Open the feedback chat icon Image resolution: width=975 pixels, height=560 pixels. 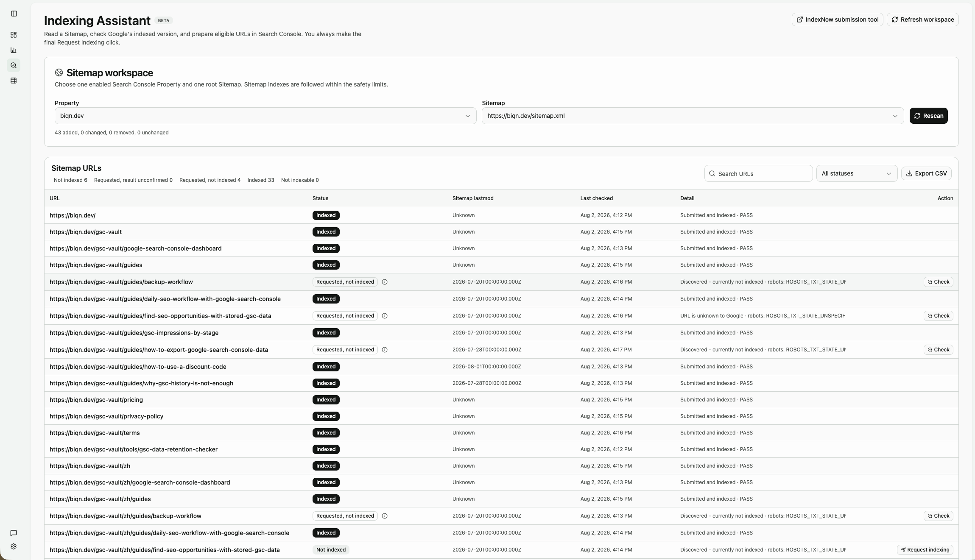pos(14,533)
